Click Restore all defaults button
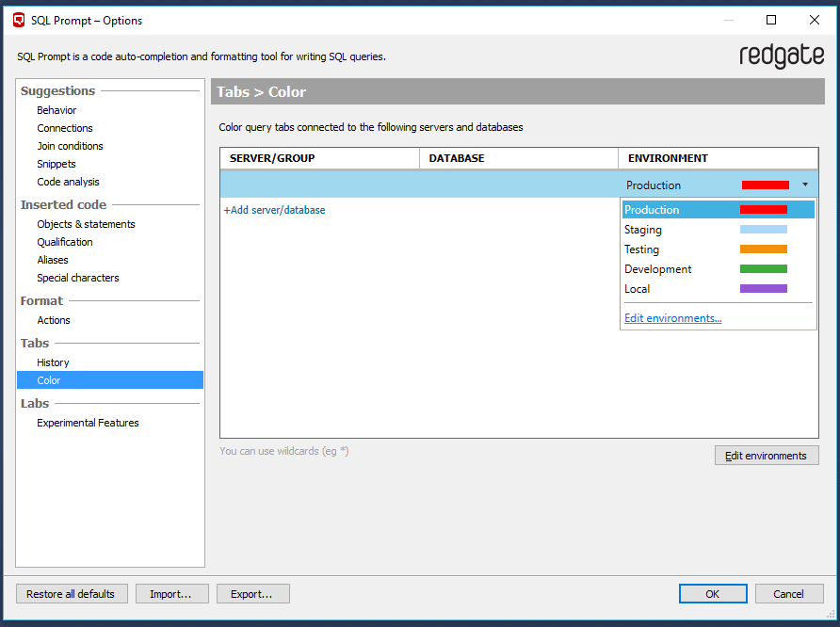Viewport: 840px width, 627px height. [72, 594]
